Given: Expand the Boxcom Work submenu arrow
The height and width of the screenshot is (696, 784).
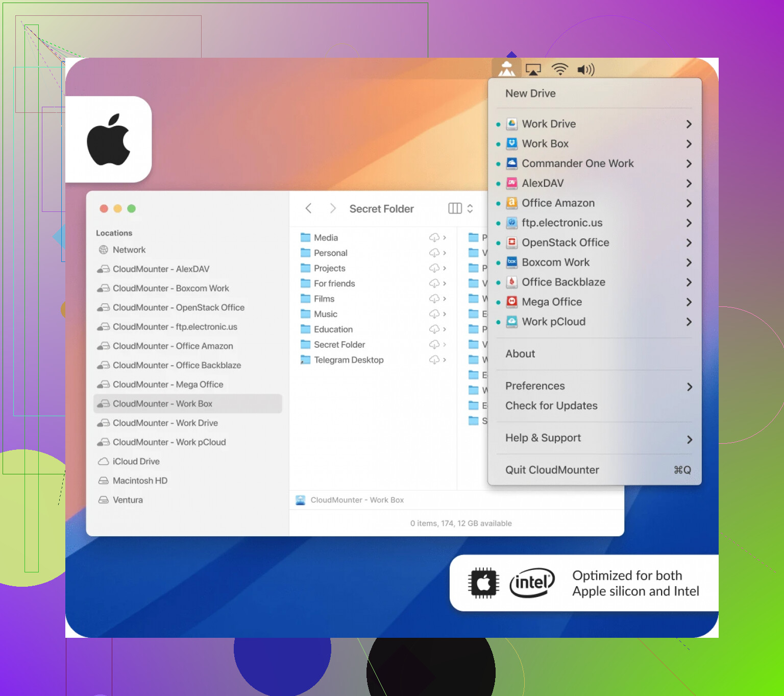Looking at the screenshot, I should coord(689,262).
